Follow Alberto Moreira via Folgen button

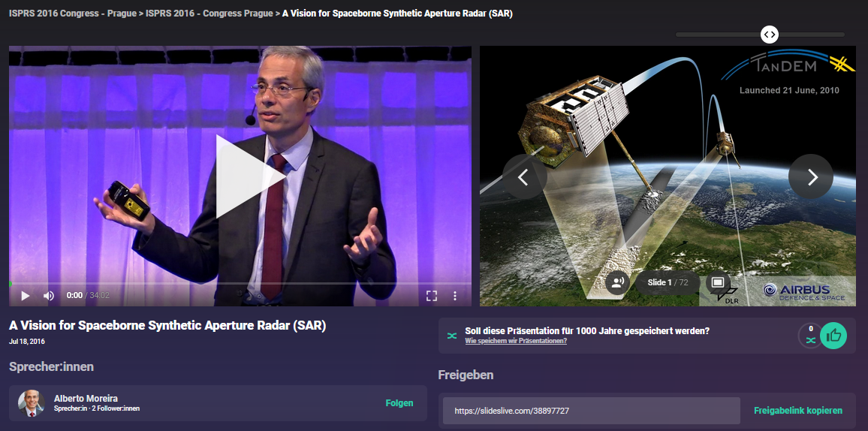point(399,402)
